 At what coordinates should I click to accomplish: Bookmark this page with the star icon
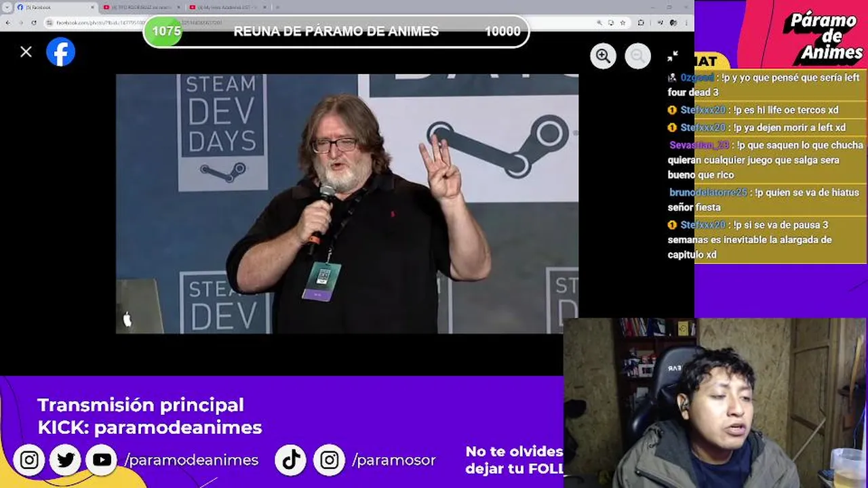pos(623,22)
